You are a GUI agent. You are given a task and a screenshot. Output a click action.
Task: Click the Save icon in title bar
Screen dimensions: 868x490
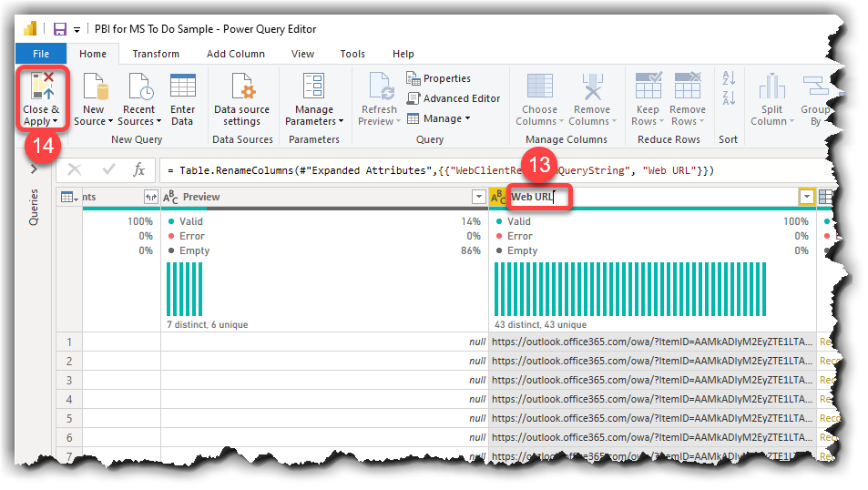click(x=60, y=29)
